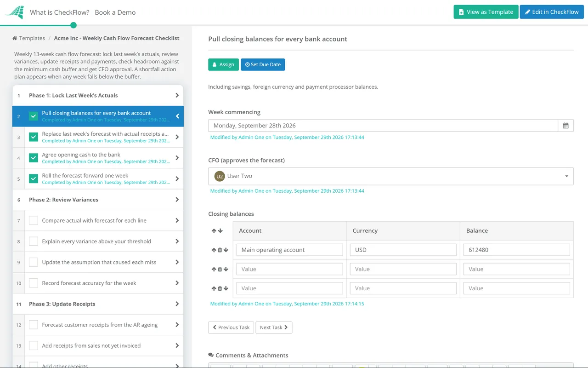Image resolution: width=588 pixels, height=368 pixels.
Task: Open the CFO User Two dropdown
Action: coord(390,176)
